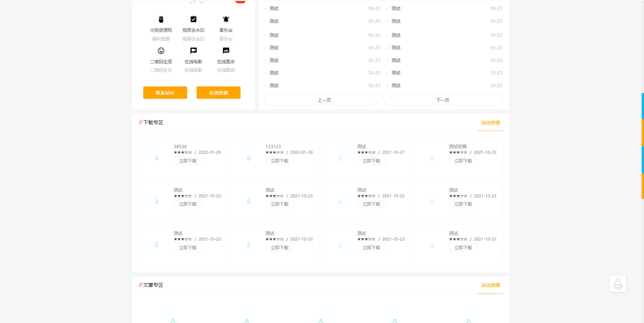Open the 在线电影 video chat icon
The image size is (644, 323).
point(194,51)
